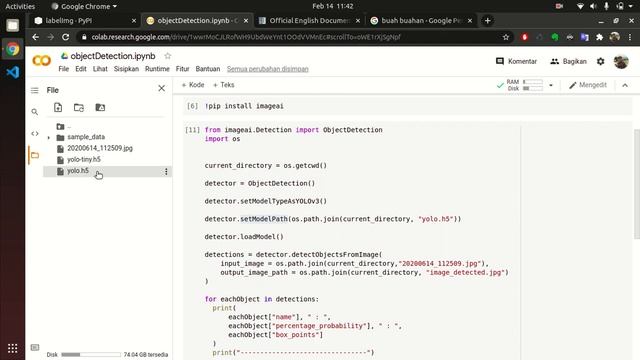The image size is (640, 360).
Task: Open the terminal icon at sidebar bottom
Action: point(35,347)
